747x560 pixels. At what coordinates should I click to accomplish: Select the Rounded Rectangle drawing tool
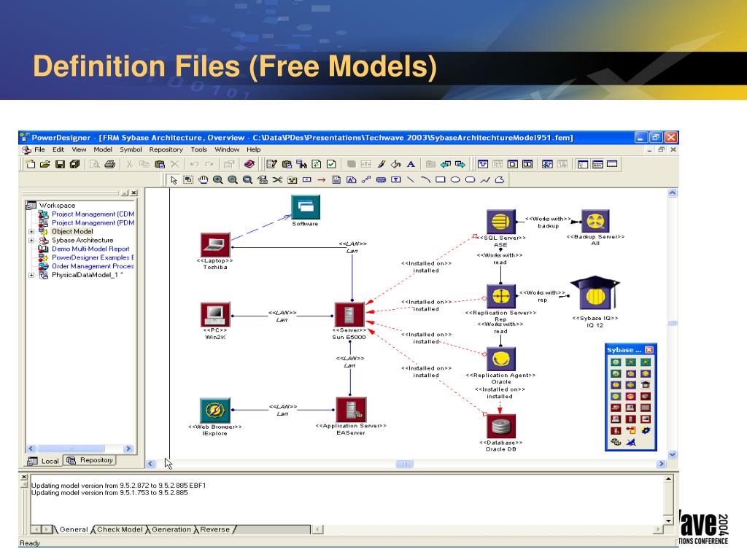[x=470, y=180]
